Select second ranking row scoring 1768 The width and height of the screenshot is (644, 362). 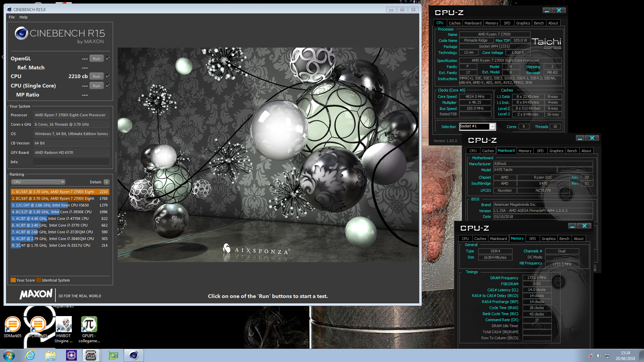click(x=60, y=198)
